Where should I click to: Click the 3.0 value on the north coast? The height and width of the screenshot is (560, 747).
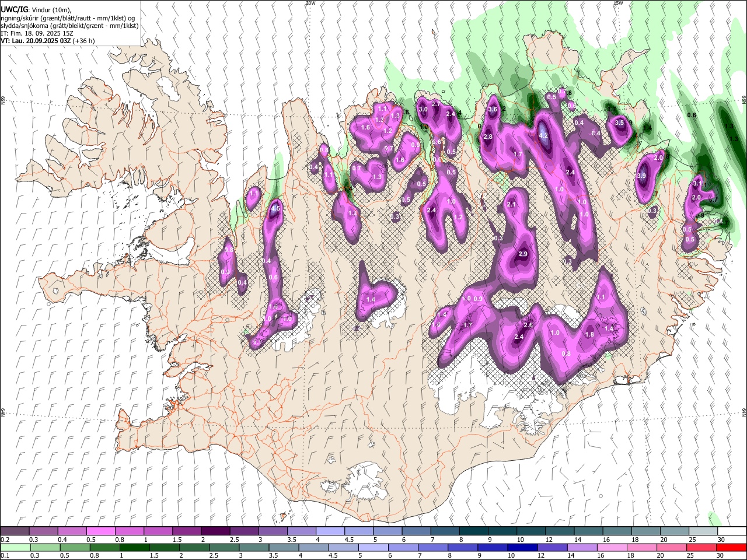(424, 109)
